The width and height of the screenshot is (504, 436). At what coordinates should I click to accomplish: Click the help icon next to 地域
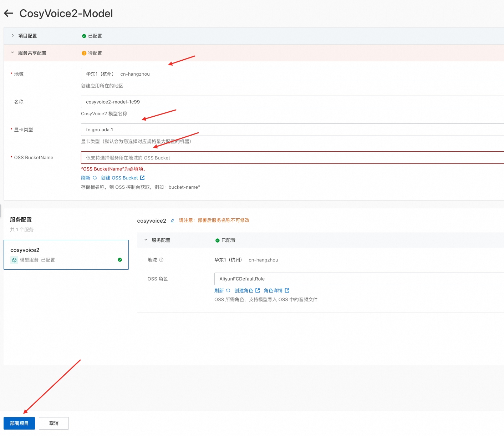(161, 260)
